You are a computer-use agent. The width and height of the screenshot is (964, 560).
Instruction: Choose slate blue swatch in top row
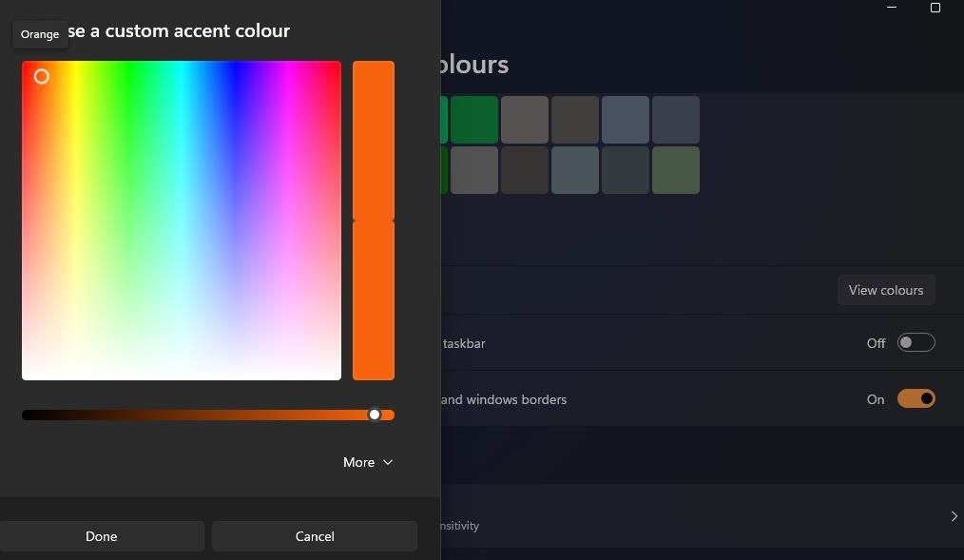pyautogui.click(x=626, y=119)
